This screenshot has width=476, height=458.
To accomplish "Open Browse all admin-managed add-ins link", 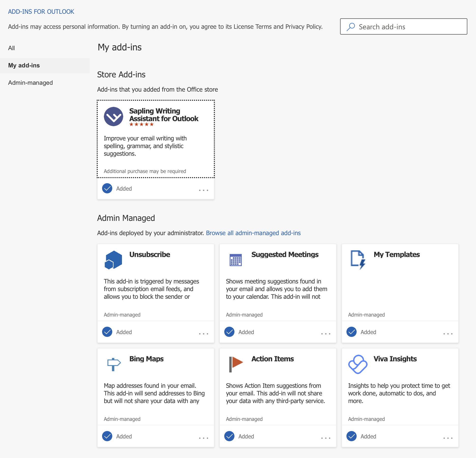I will pyautogui.click(x=253, y=233).
